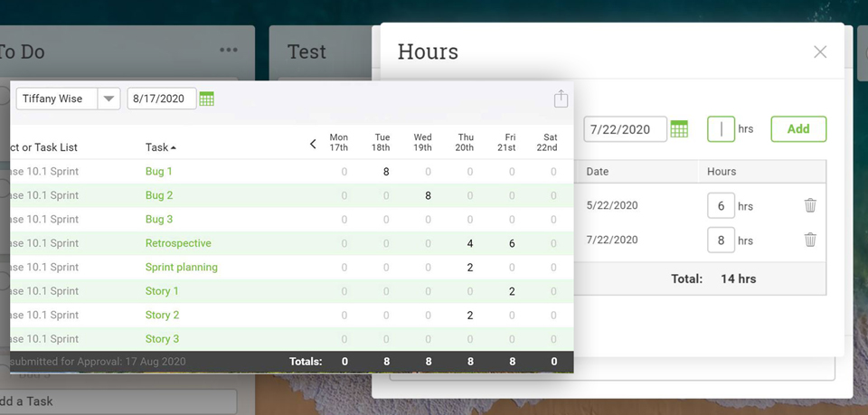Click the Project or Task List column header
Image resolution: width=868 pixels, height=415 pixels.
click(43, 147)
